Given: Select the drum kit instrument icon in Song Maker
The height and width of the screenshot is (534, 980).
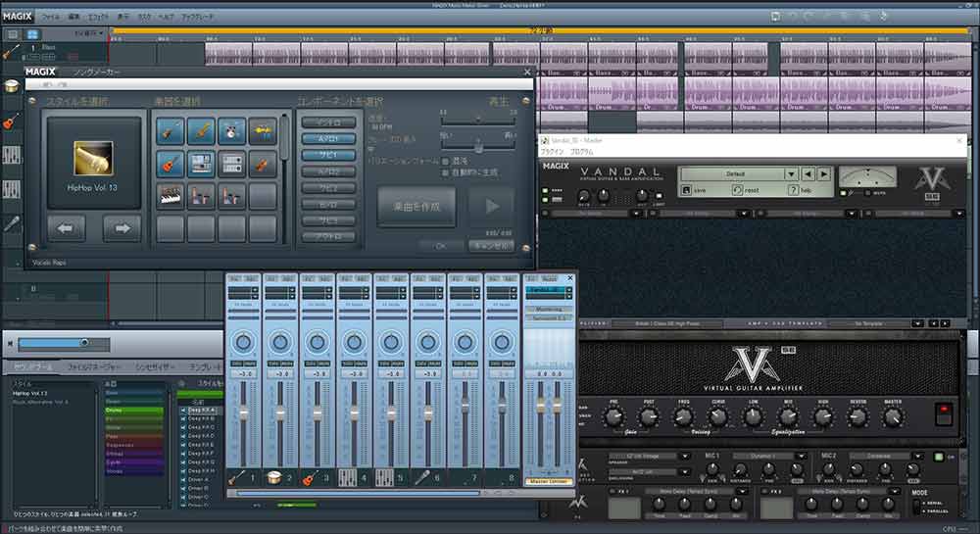Looking at the screenshot, I should [231, 130].
